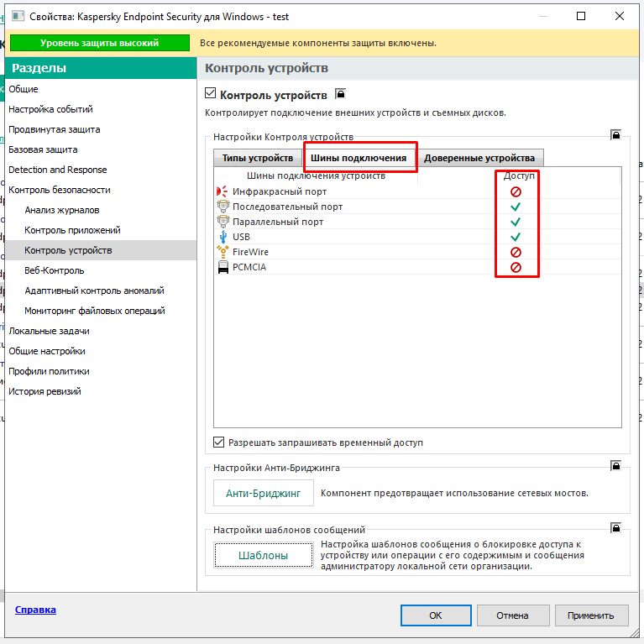This screenshot has height=644, width=644.
Task: Select Общие in the sections list
Action: (x=101, y=89)
